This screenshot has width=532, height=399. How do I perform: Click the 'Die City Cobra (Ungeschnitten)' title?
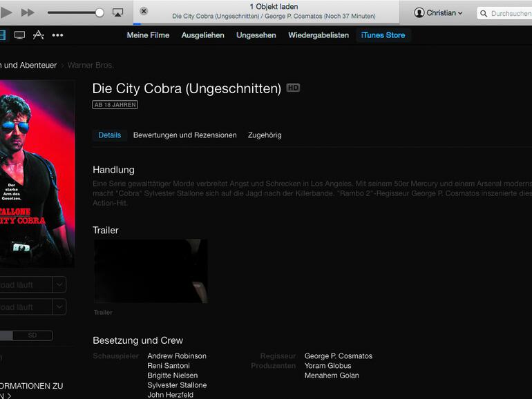click(x=187, y=88)
